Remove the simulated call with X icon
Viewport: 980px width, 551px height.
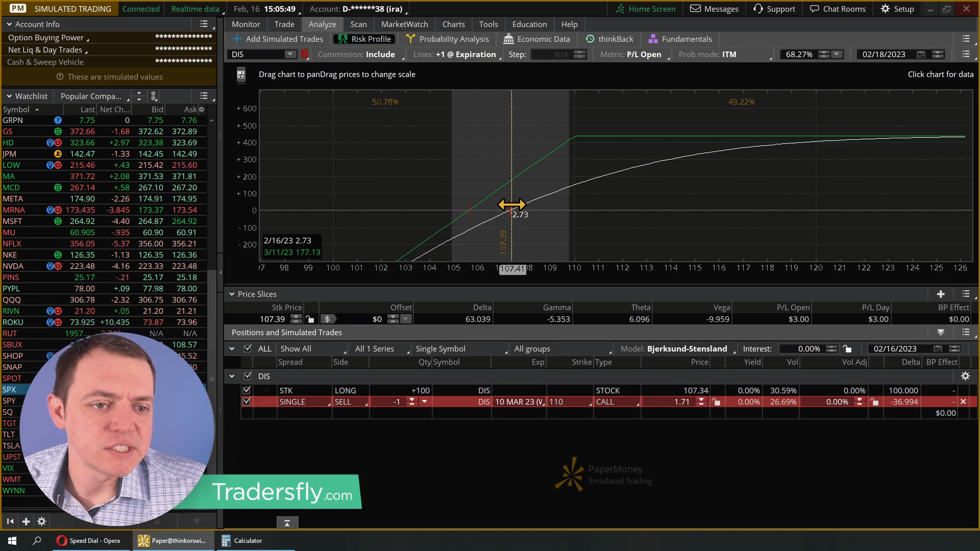[x=963, y=402]
